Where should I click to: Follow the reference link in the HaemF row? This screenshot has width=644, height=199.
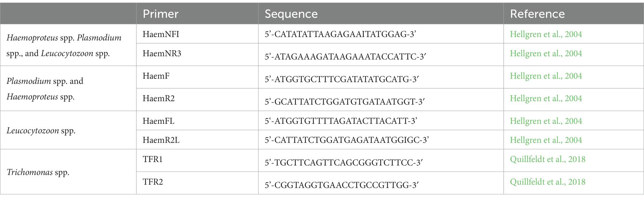coord(546,76)
